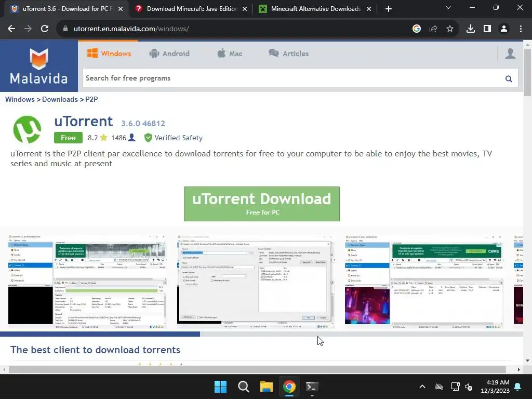532x399 pixels.
Task: Click the volume muted tray icon
Action: click(469, 387)
